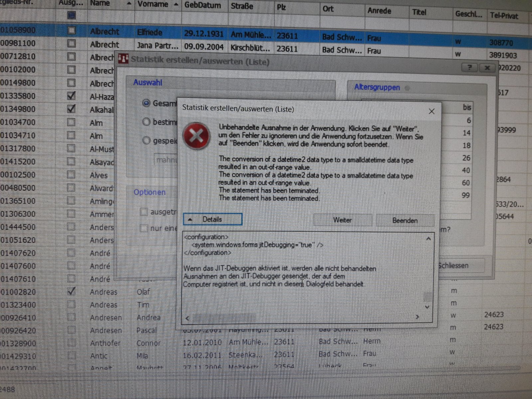Click the app icon in the Statistik title bar

123,59
